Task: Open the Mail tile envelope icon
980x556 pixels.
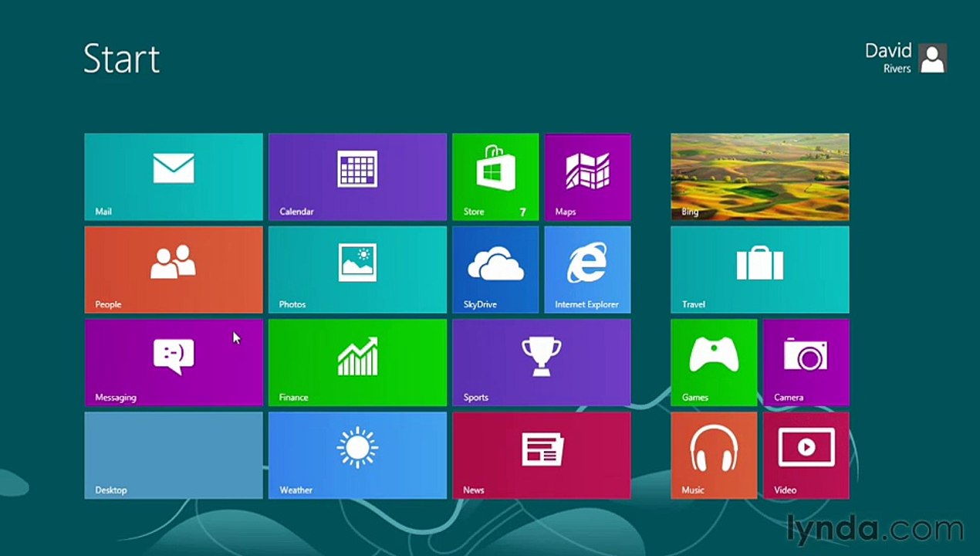Action: coord(173,168)
